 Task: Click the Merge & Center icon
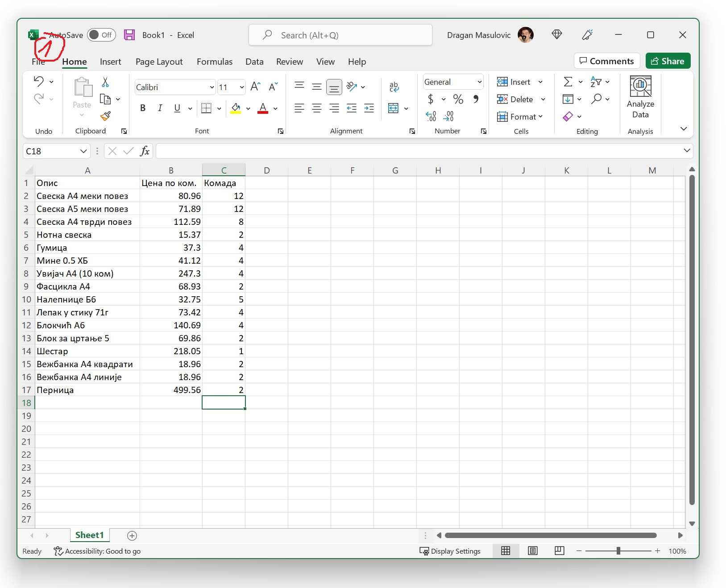pos(393,108)
